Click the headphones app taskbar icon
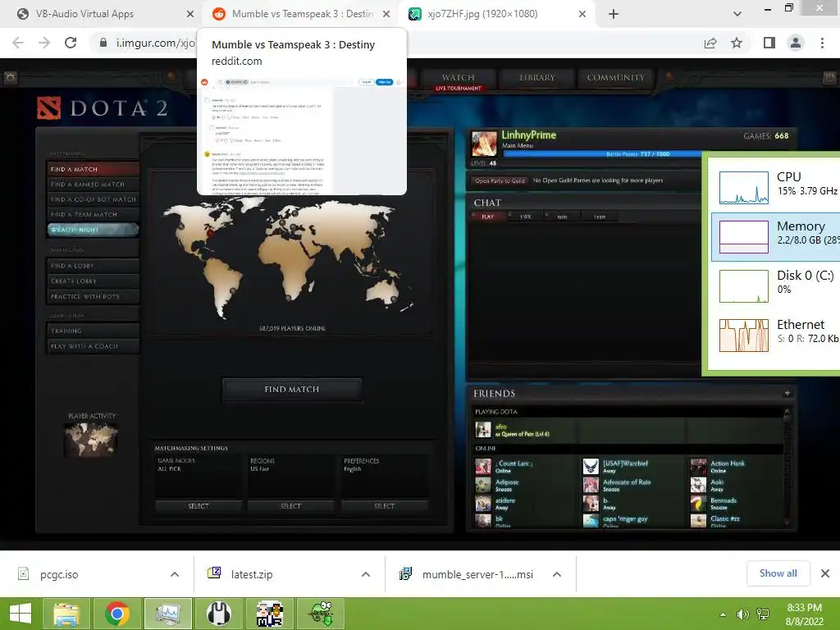Screen dimensions: 840x630 218,614
